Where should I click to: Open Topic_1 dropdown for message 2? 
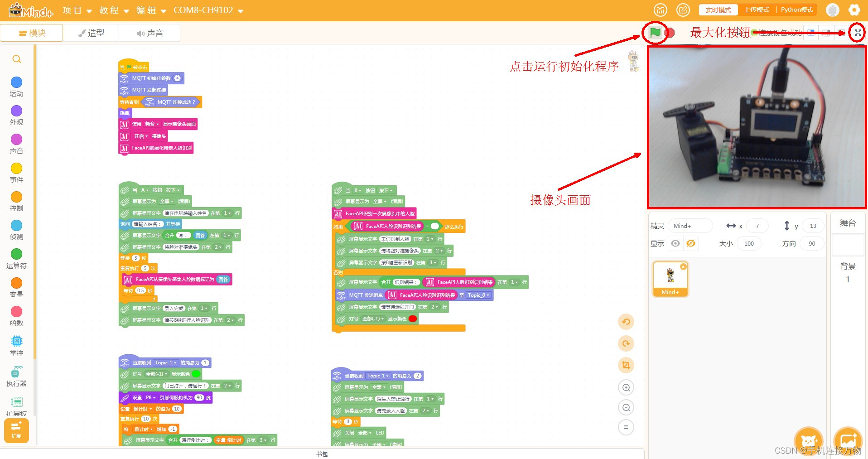[x=378, y=376]
